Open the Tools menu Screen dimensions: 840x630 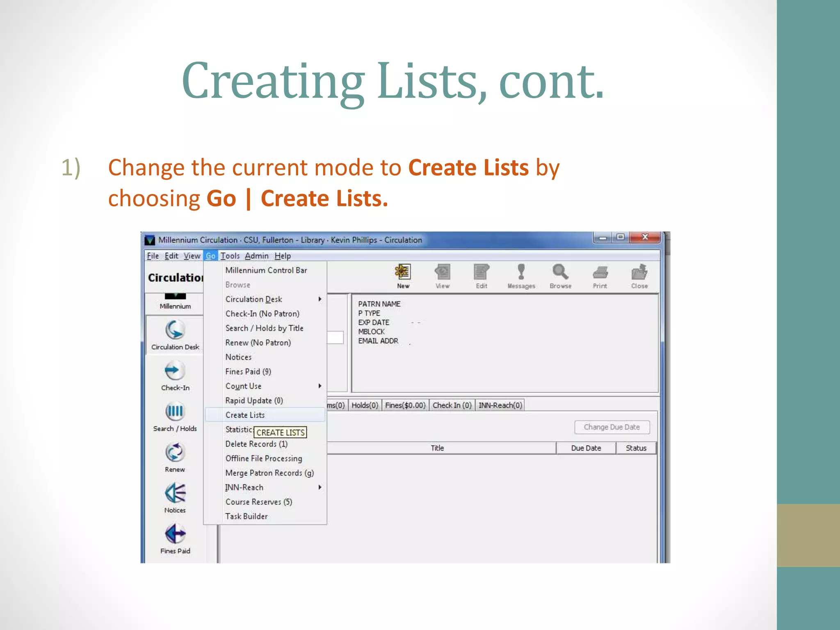pos(230,256)
